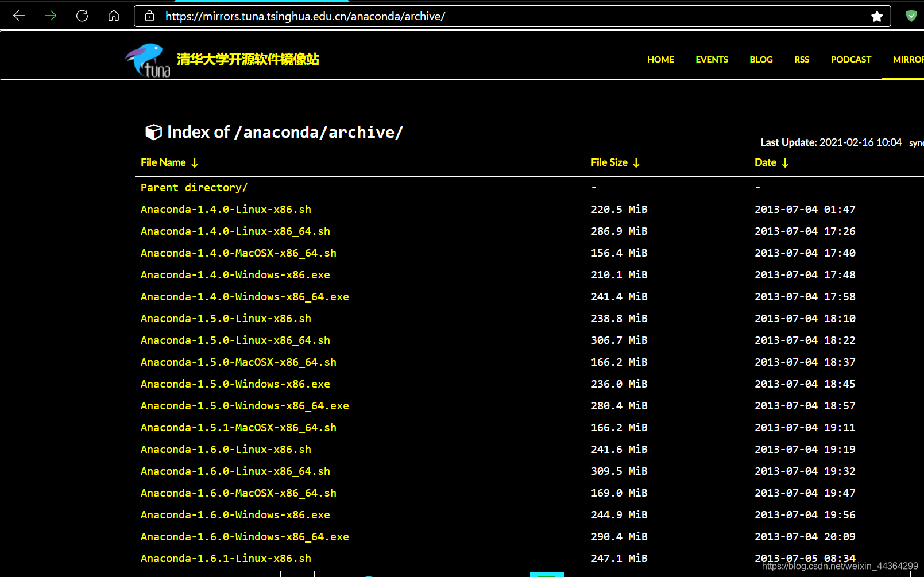Screen dimensions: 924x577
Task: Select the Last Update 2021-02-16 10:04 text
Action: [x=831, y=142]
